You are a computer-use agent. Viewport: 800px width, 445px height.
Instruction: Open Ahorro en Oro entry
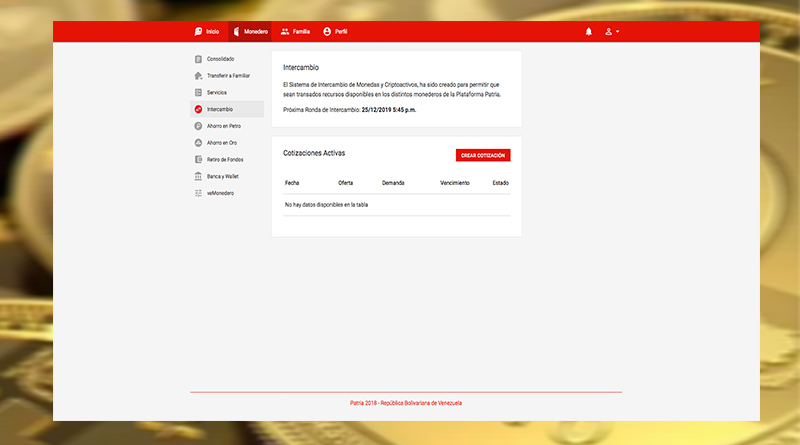coord(227,143)
